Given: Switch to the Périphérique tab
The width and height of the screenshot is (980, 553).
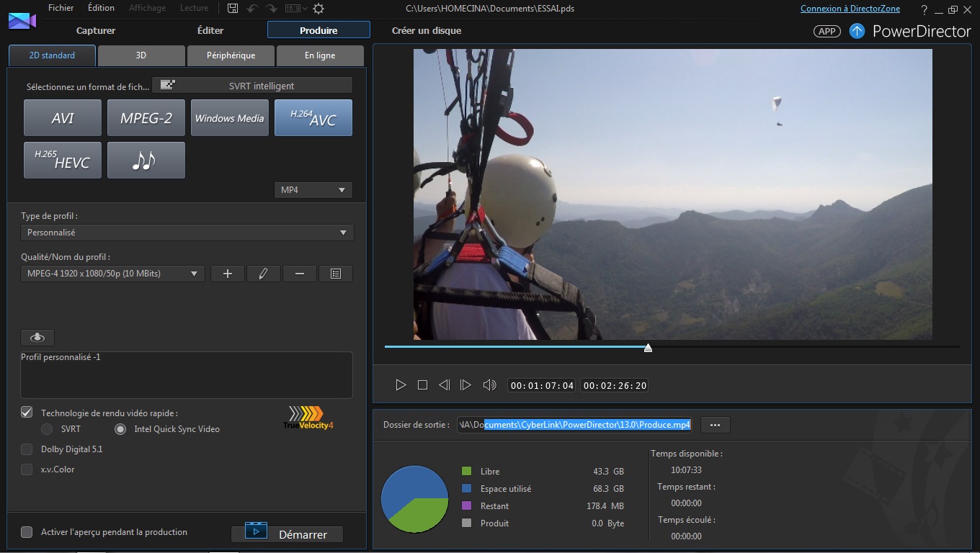Looking at the screenshot, I should pyautogui.click(x=231, y=55).
